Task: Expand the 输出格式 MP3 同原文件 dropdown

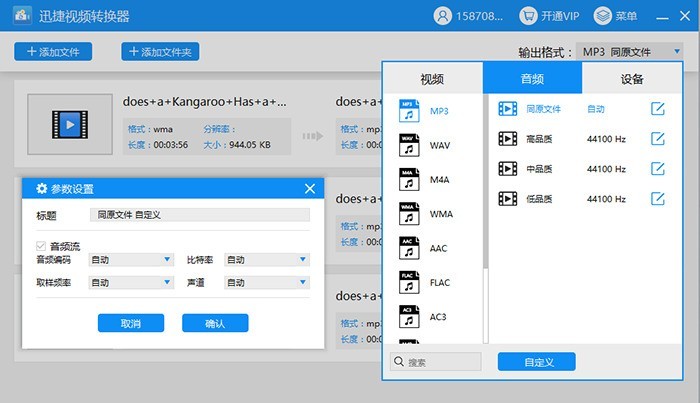Action: click(629, 52)
